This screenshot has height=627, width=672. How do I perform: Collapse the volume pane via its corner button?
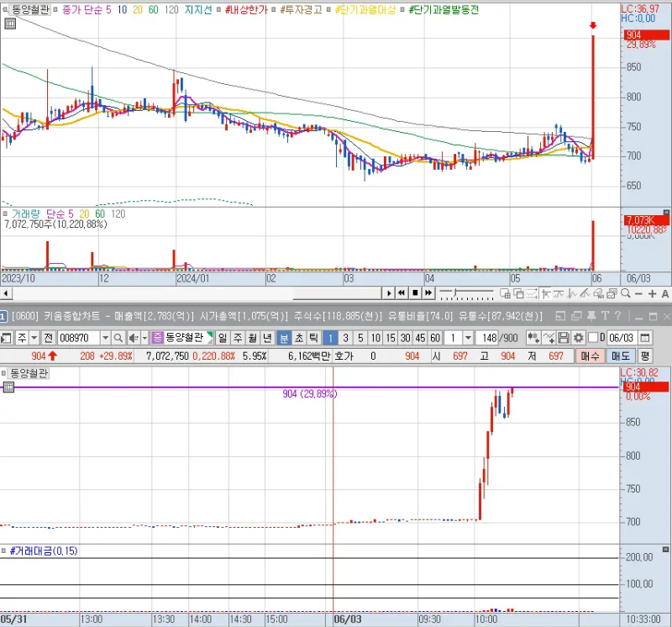[666, 213]
